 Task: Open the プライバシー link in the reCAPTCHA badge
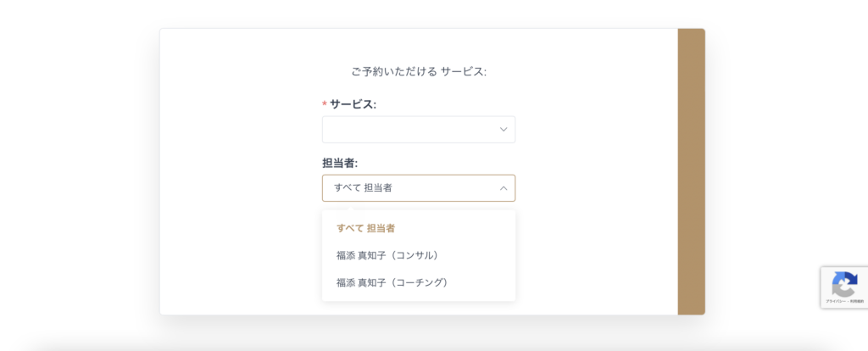click(x=834, y=301)
